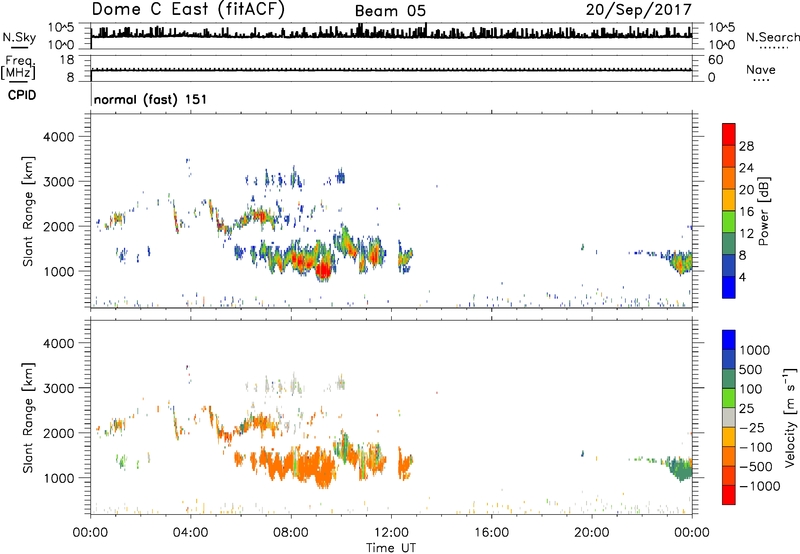The width and height of the screenshot is (800, 554).
Task: Click the '18' tick of the frequency axis
Action: coord(67,60)
